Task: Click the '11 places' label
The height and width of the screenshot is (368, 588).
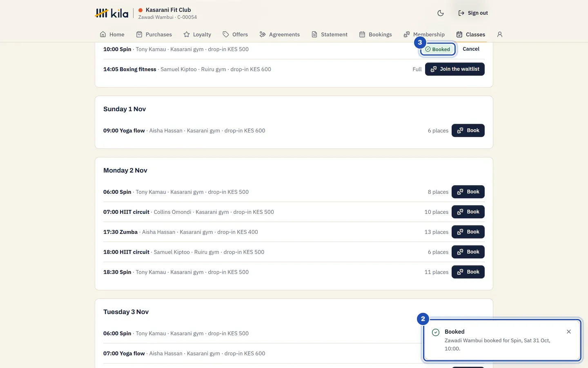Action: (436, 272)
